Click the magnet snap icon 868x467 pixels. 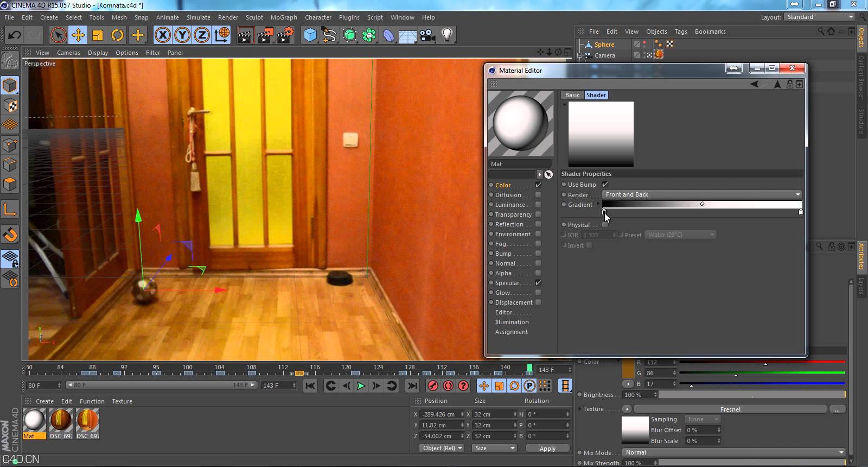coord(10,235)
